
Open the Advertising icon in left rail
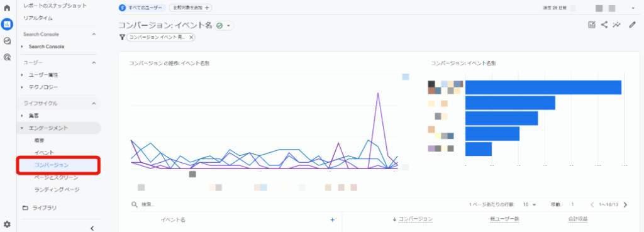[7, 57]
